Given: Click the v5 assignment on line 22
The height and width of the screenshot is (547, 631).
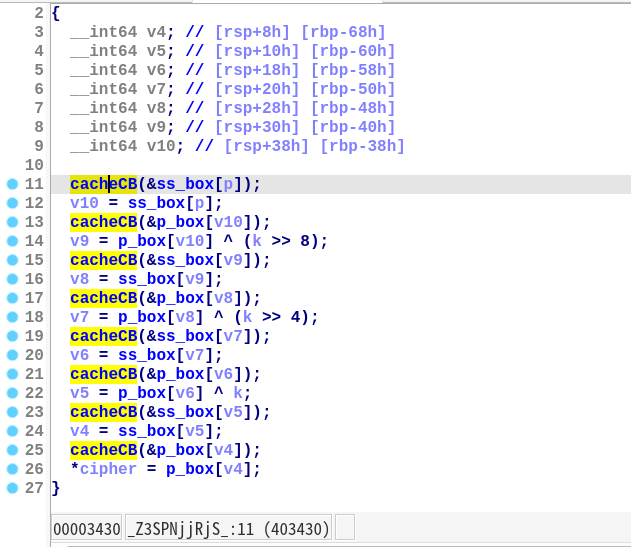Looking at the screenshot, I should click(79, 393).
